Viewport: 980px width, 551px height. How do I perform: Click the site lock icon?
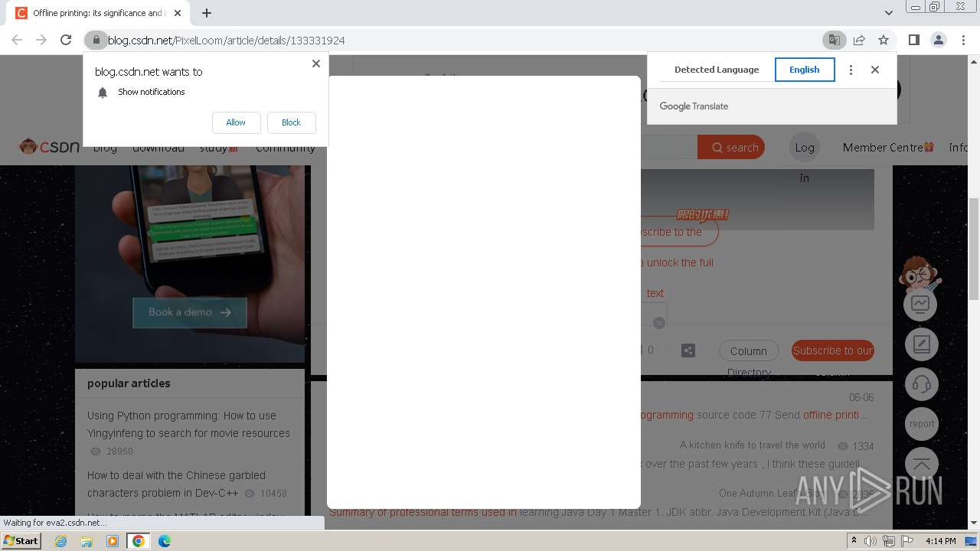(96, 40)
